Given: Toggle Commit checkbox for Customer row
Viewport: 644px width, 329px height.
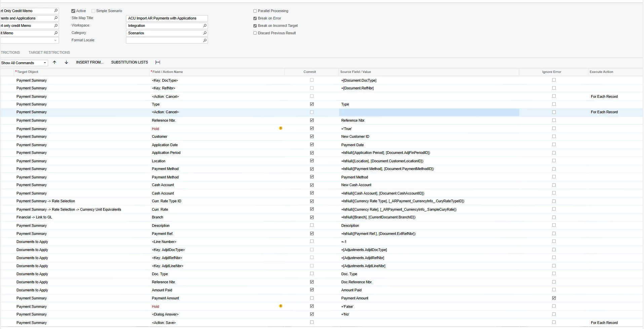Looking at the screenshot, I should [x=312, y=136].
